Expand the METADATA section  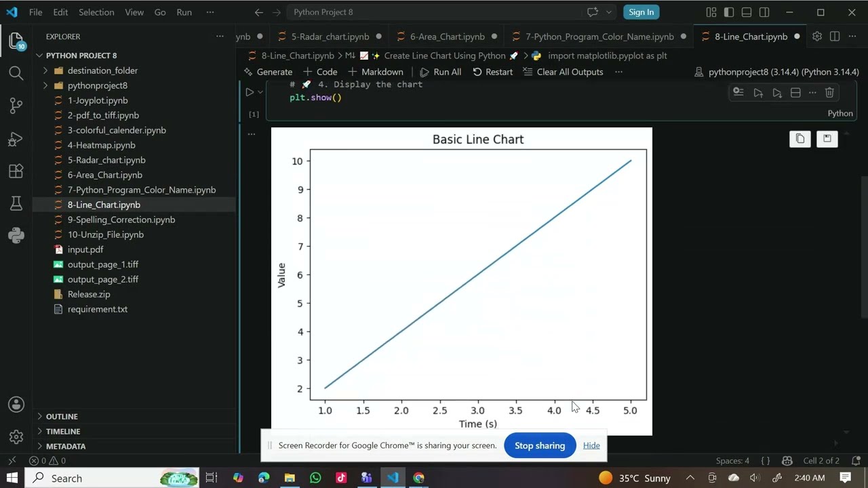[x=39, y=446]
